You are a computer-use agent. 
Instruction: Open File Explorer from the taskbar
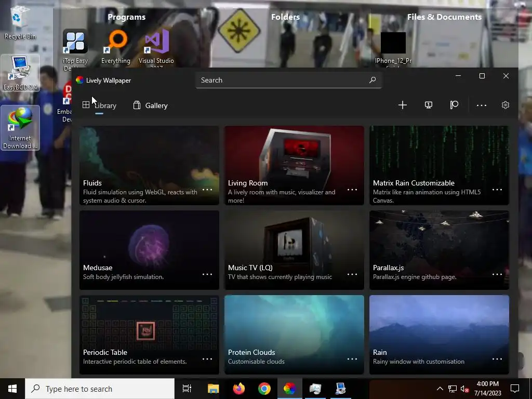pyautogui.click(x=214, y=389)
